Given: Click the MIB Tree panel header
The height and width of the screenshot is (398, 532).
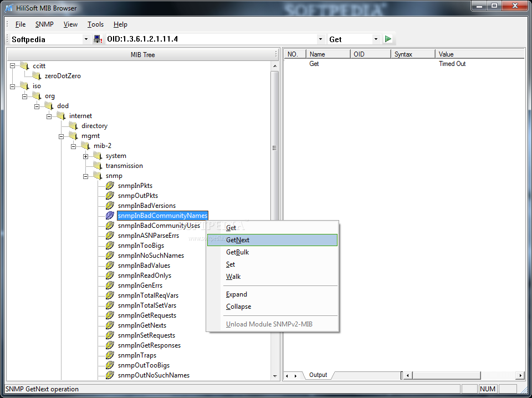Looking at the screenshot, I should coord(142,54).
